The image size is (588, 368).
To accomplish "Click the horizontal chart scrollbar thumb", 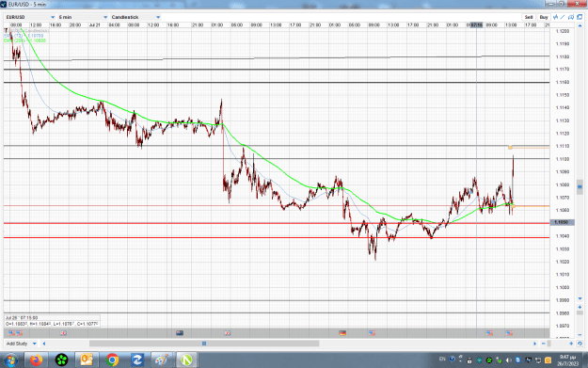I will coord(204,344).
